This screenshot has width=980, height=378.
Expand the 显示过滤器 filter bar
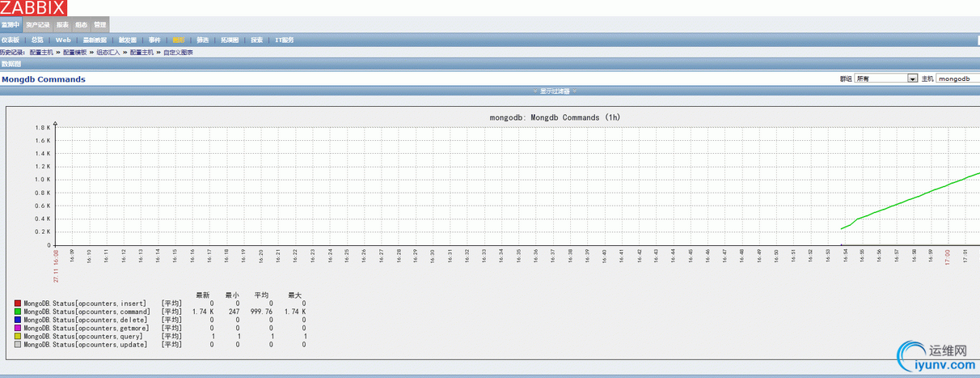pos(555,91)
